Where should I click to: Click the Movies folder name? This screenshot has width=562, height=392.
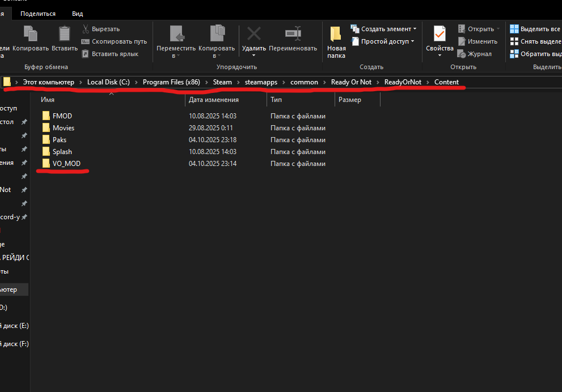point(64,128)
